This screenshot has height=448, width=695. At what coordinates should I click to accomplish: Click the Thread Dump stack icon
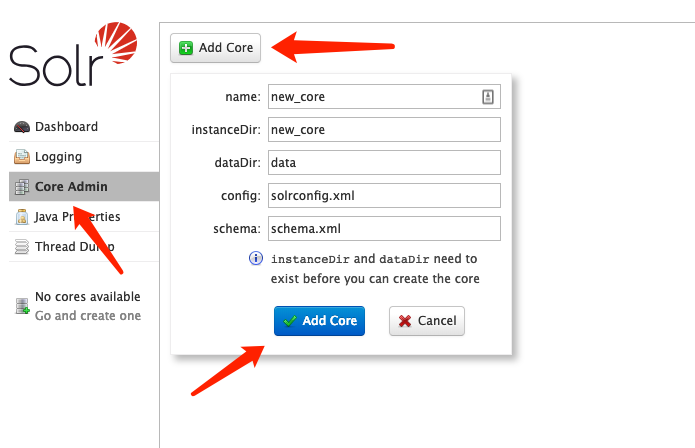coord(22,247)
